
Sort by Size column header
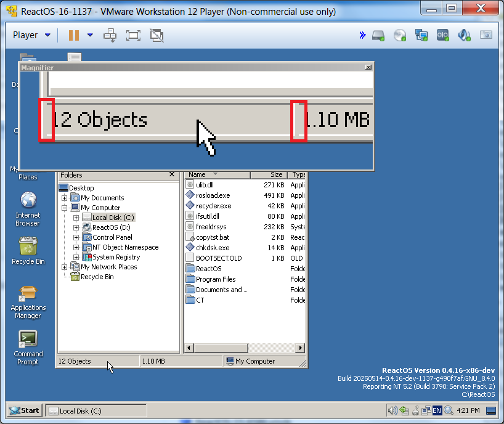click(x=269, y=174)
